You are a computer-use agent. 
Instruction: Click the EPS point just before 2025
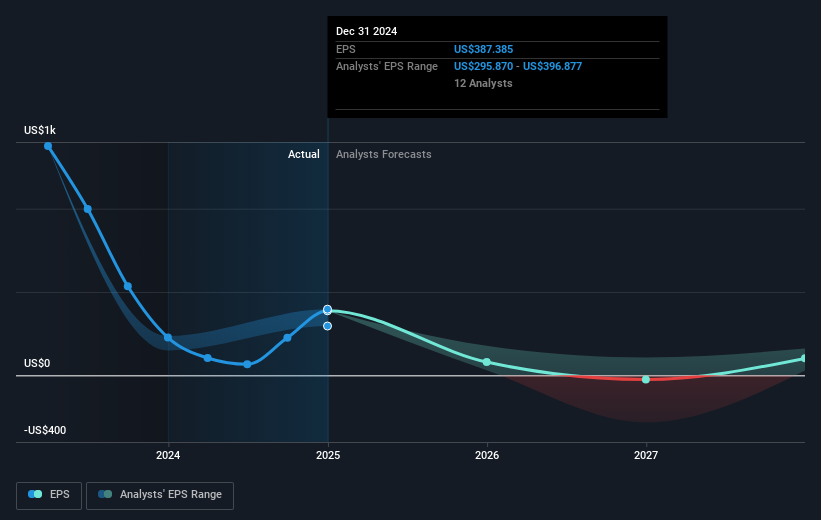(287, 338)
